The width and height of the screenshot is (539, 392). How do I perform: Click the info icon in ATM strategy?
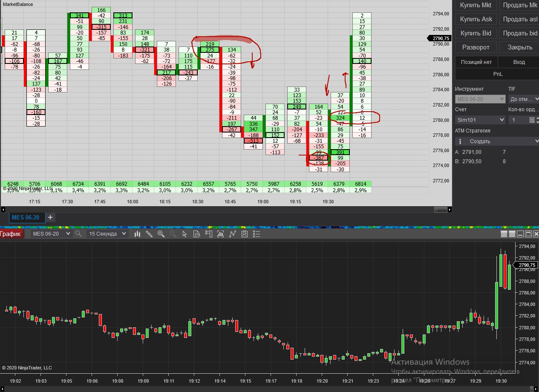point(460,141)
